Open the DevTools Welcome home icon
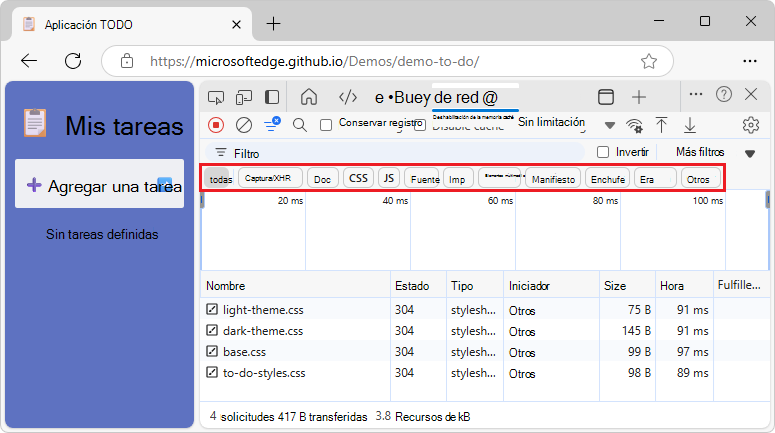This screenshot has height=433, width=775. coord(309,97)
